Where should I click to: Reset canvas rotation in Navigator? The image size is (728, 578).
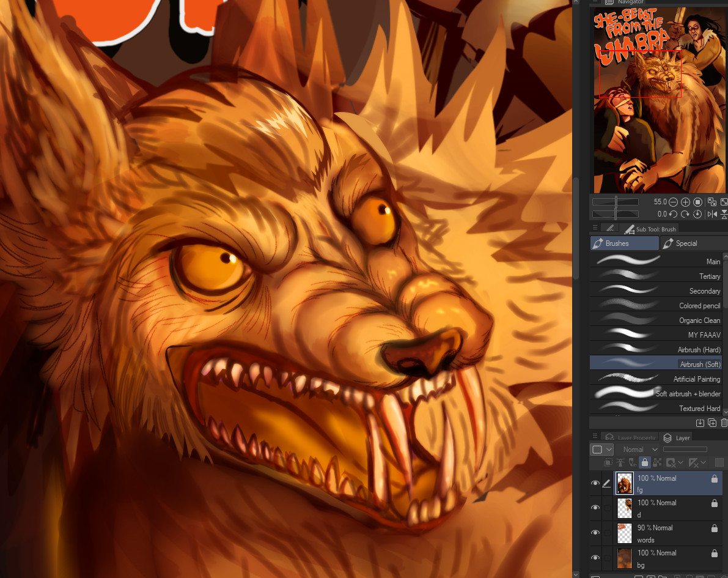[697, 214]
